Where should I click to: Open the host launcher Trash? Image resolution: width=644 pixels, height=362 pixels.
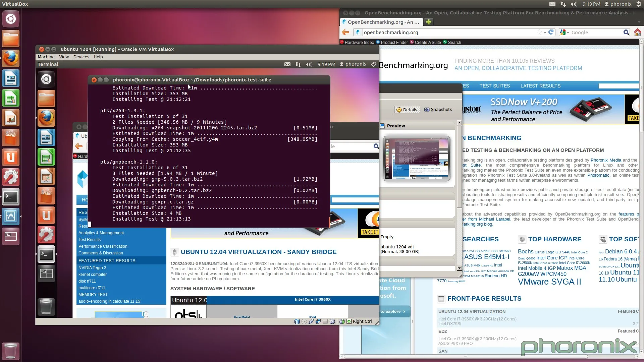click(11, 351)
